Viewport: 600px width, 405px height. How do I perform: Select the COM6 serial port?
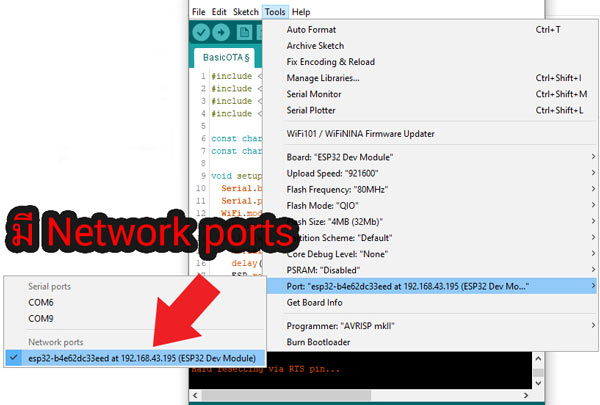coord(135,302)
